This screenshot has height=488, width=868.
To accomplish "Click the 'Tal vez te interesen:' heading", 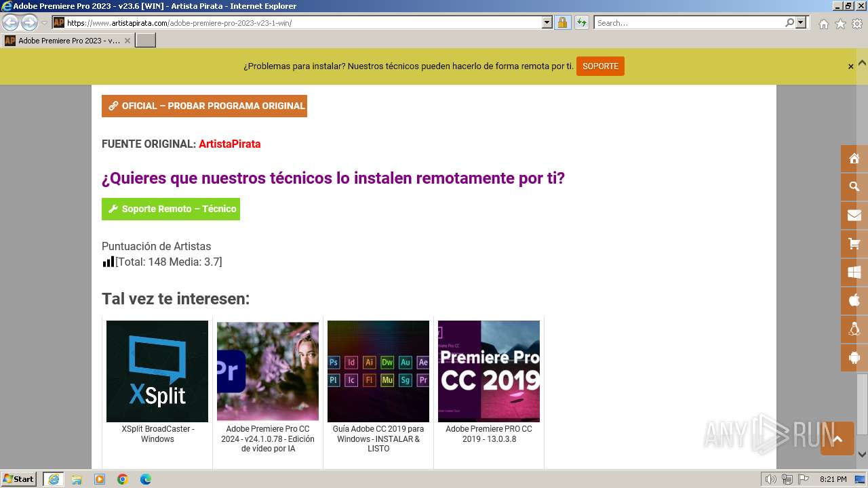I will pos(176,299).
